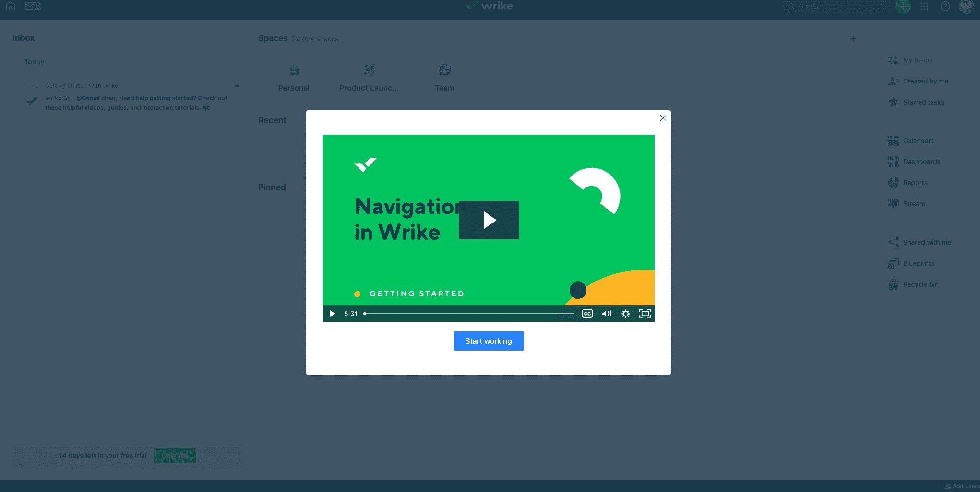Open the apps grid icon

(x=924, y=6)
